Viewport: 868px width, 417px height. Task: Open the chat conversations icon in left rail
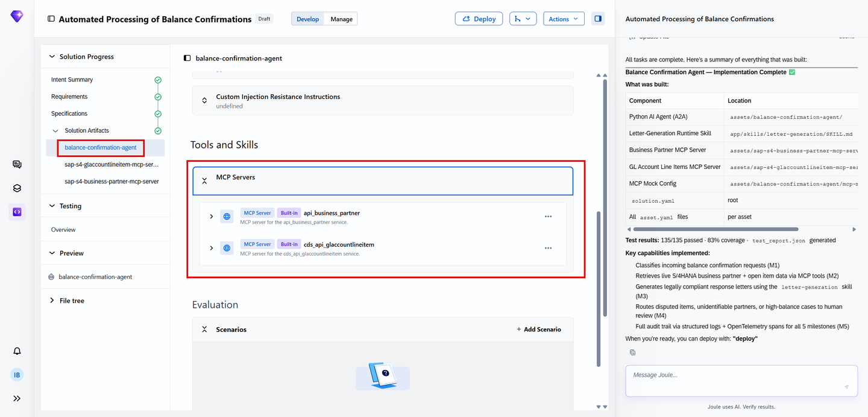17,164
